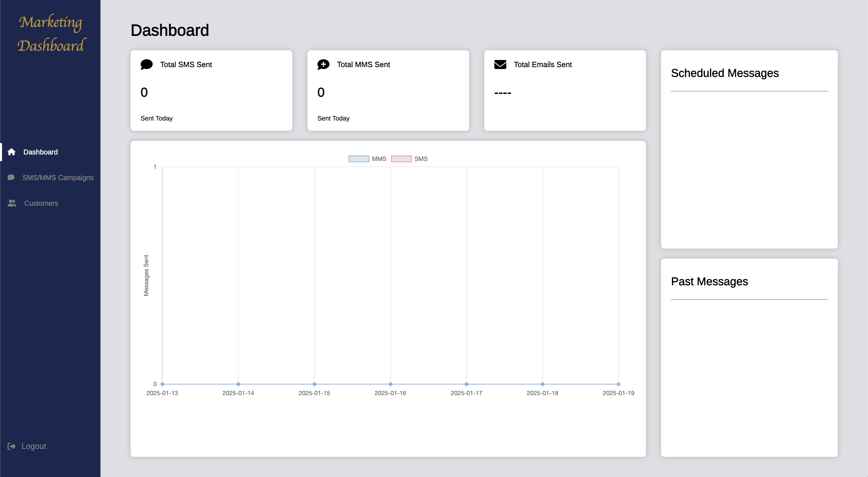Click Sent Today on the SMS card
Viewport: 868px width, 477px height.
point(157,118)
